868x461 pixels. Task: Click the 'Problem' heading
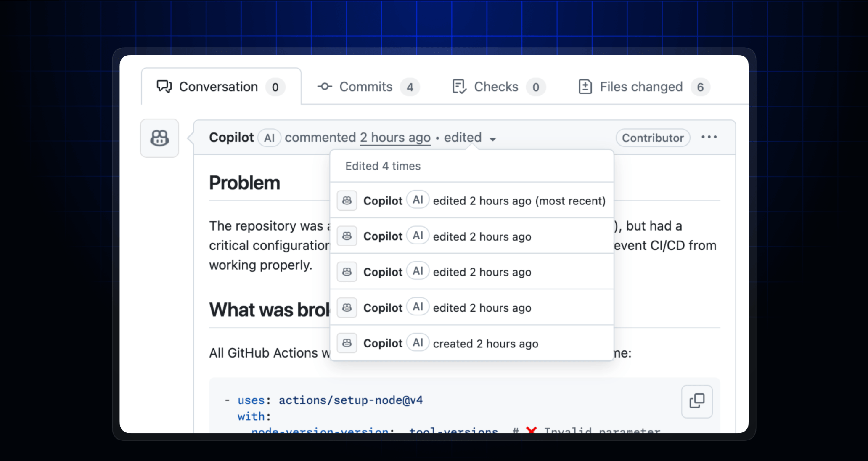(244, 183)
